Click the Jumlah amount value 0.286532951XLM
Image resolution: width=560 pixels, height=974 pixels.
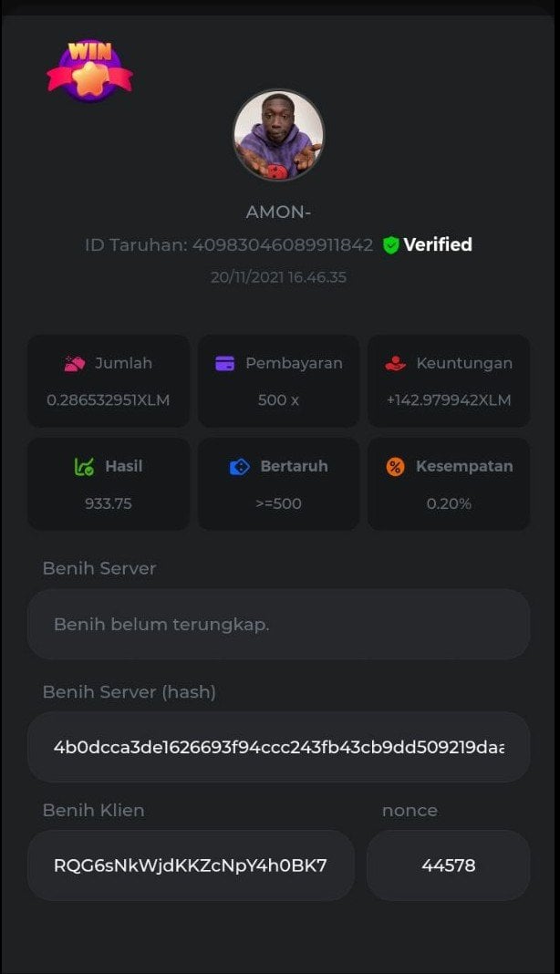[109, 400]
